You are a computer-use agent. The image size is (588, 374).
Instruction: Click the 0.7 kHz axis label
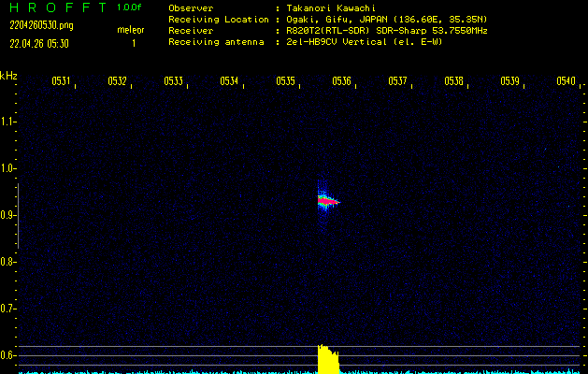pos(7,309)
